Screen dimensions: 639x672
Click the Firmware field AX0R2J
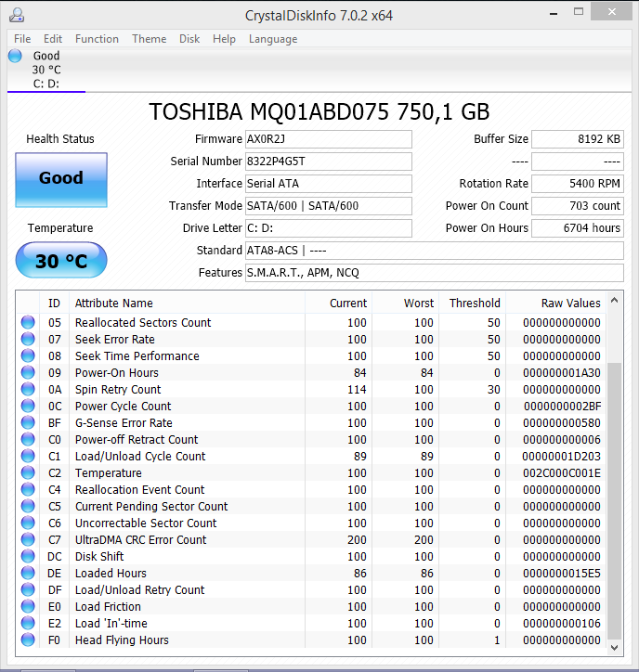coord(329,139)
